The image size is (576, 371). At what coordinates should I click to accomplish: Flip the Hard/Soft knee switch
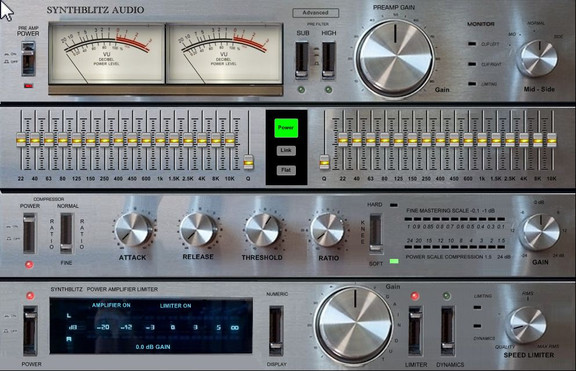coord(375,233)
